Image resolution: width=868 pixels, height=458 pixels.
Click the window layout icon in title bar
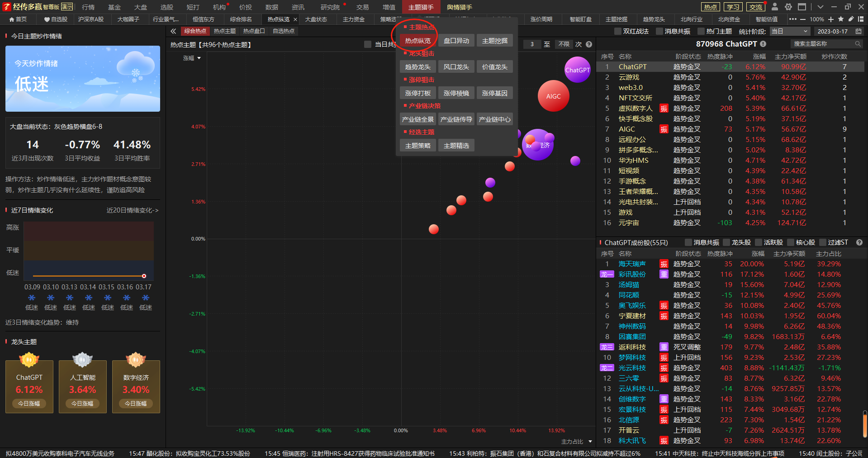802,7
